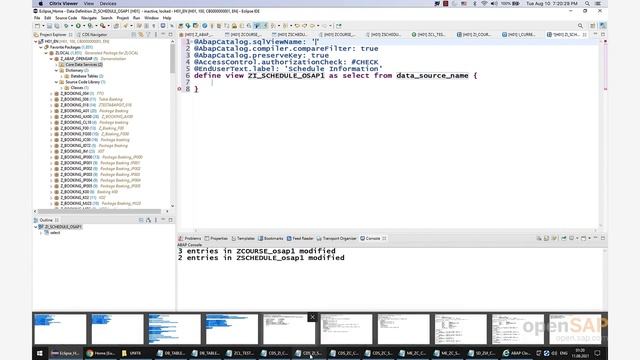Click 'data_source_name' in the code editor
This screenshot has width=640, height=360.
(x=432, y=76)
